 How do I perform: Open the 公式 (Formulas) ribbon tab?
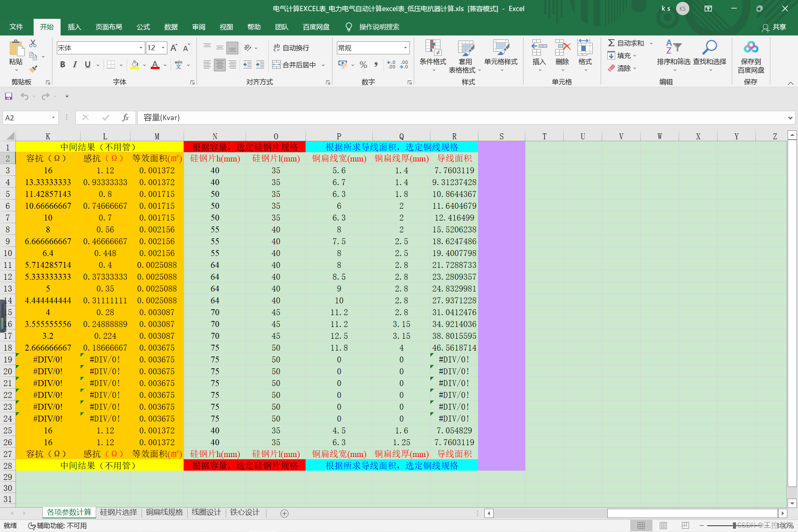coord(143,27)
